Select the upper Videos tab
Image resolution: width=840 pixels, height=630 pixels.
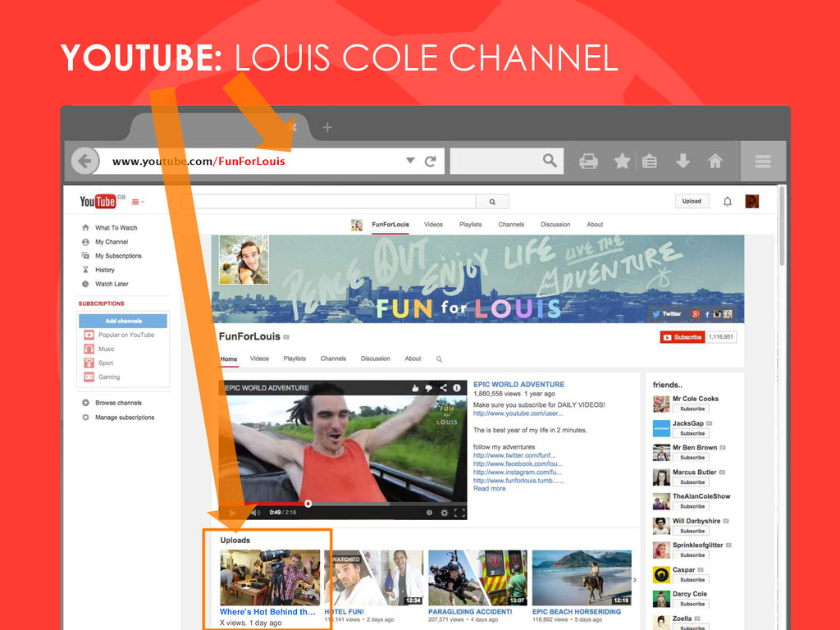tap(433, 225)
